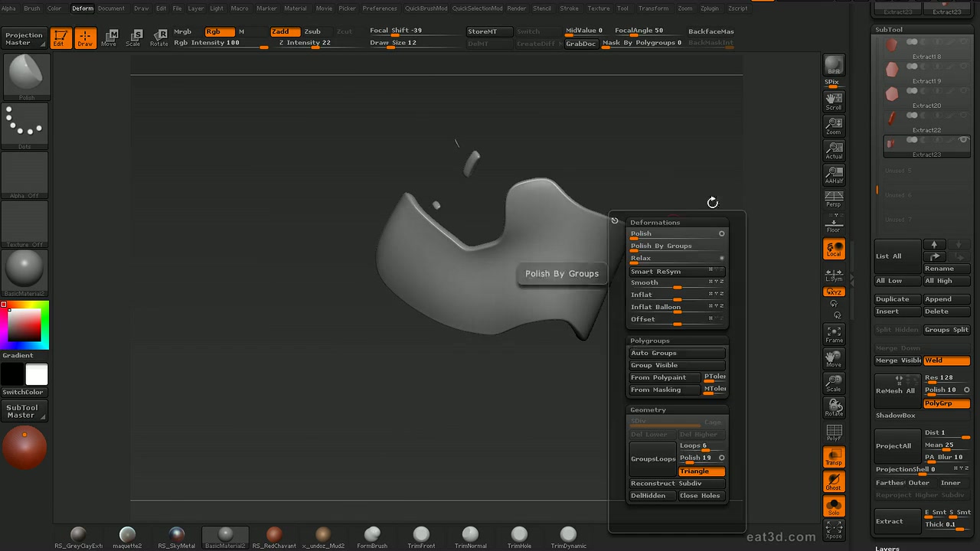Toggle XYZ axis button in right shelf
This screenshot has width=980, height=551.
834,292
